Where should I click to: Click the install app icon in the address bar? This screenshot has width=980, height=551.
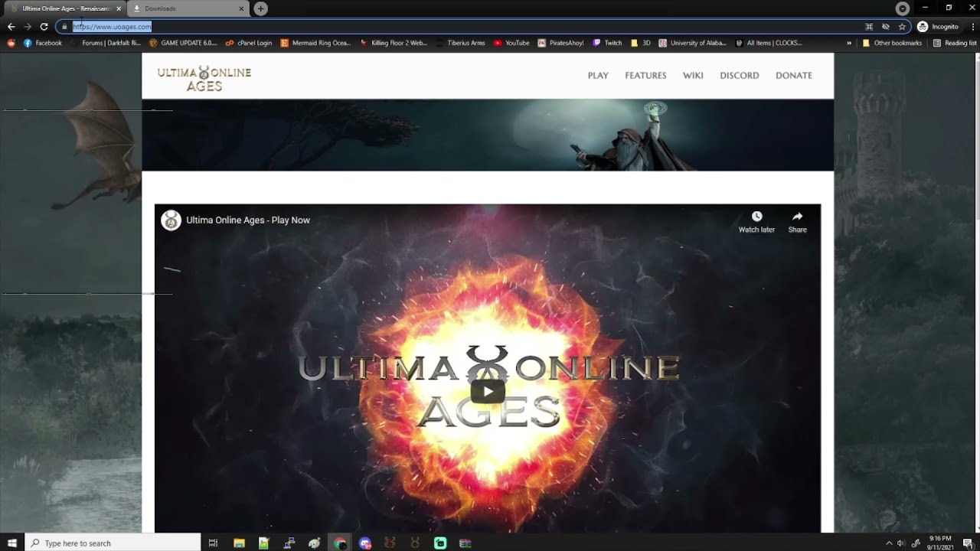868,26
